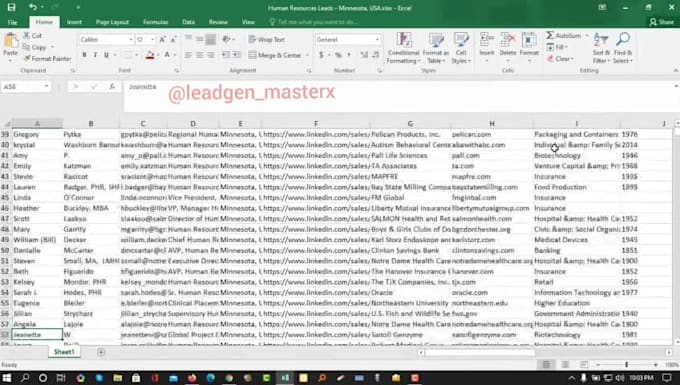The height and width of the screenshot is (385, 680).
Task: Switch to the Formulas tab
Action: (155, 22)
